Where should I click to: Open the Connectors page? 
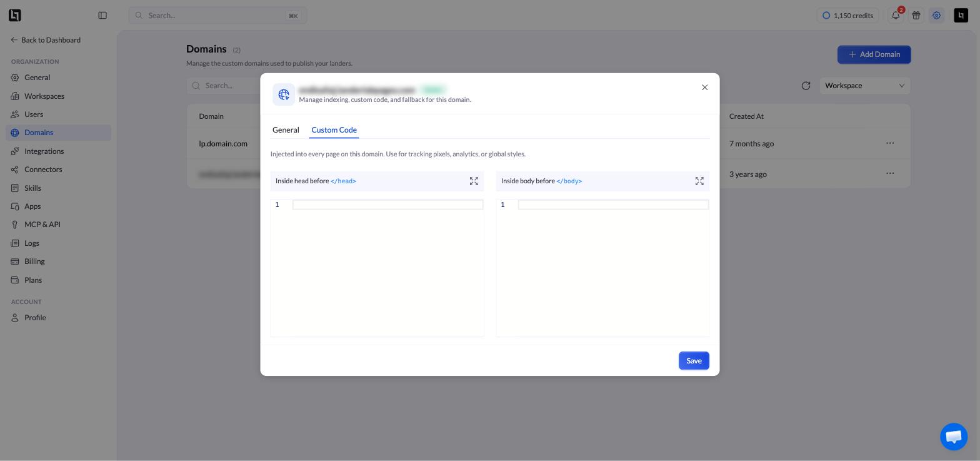pyautogui.click(x=58, y=170)
